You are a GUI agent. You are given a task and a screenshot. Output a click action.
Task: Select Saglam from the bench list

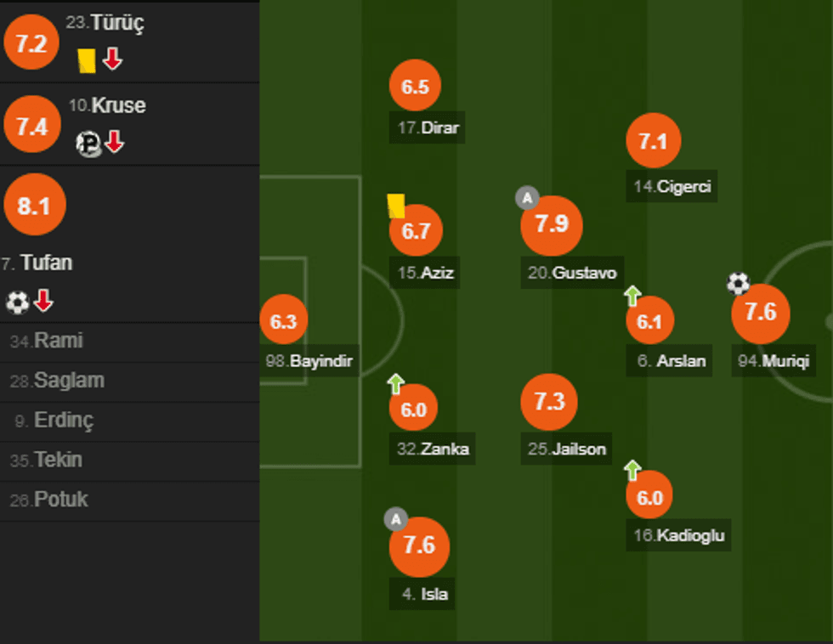[69, 381]
